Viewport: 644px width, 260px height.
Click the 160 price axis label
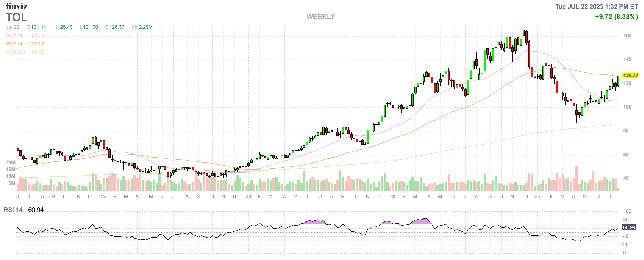[x=627, y=36]
